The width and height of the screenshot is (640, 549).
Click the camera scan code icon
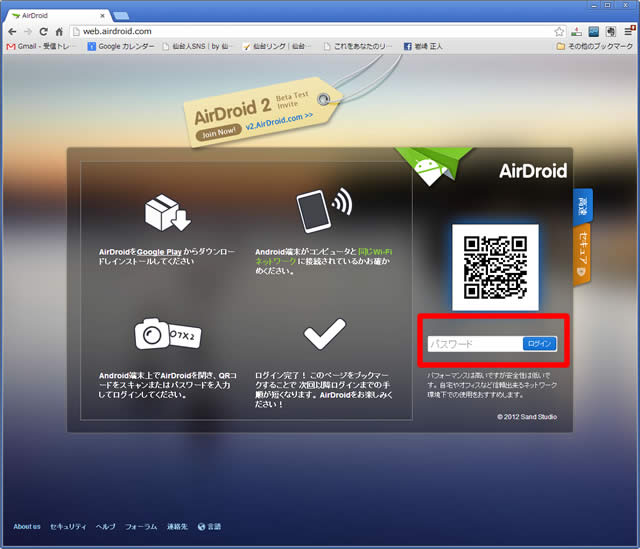pos(168,333)
